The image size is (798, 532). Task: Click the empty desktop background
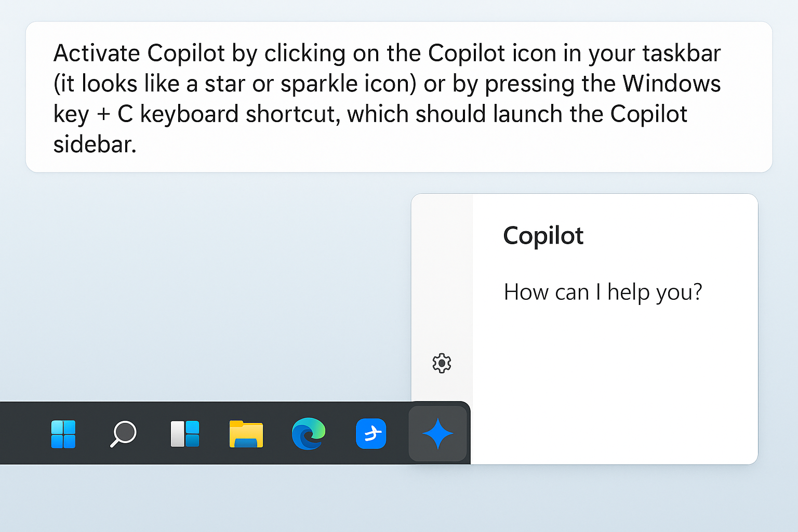pos(208,291)
